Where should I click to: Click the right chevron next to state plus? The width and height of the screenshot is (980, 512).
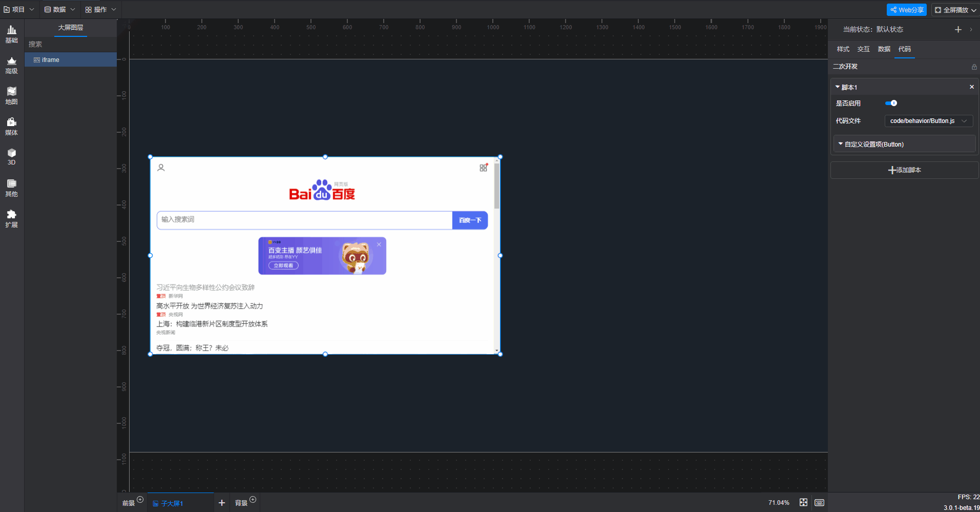click(971, 29)
